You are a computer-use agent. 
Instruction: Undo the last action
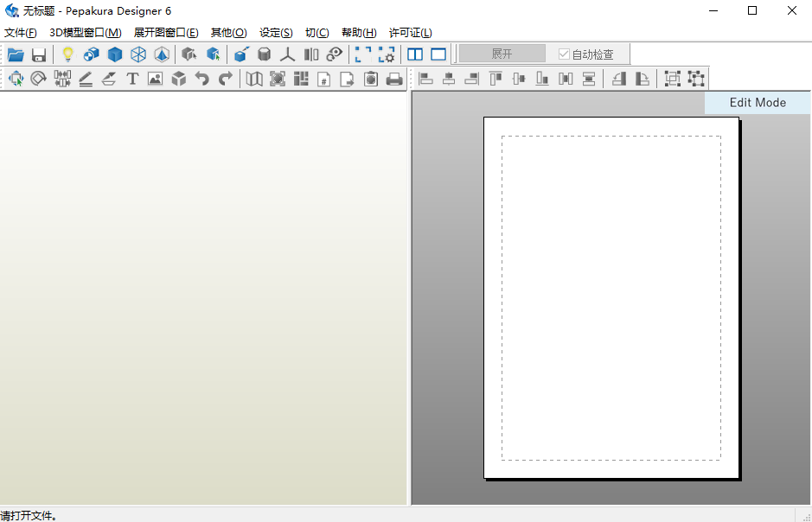[202, 79]
